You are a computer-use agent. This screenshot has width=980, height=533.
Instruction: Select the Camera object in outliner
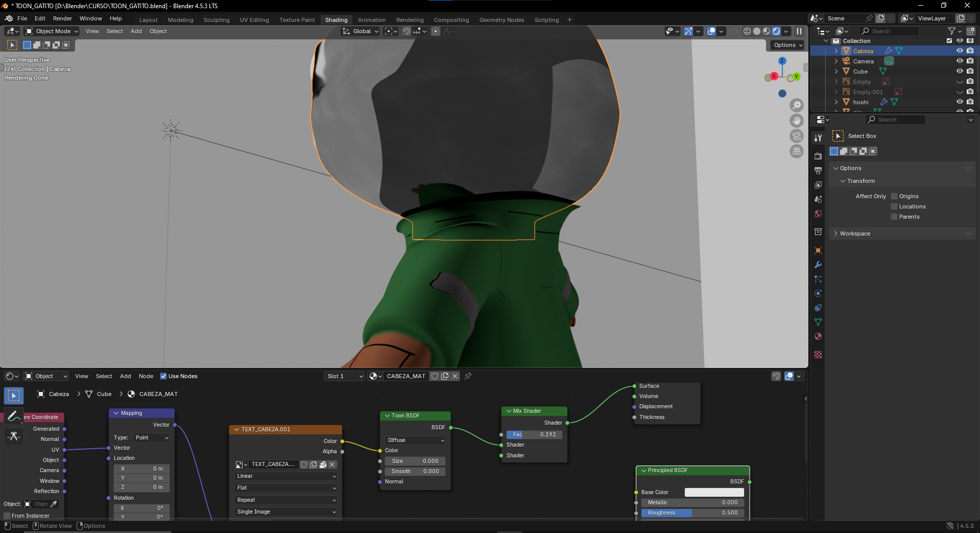863,61
